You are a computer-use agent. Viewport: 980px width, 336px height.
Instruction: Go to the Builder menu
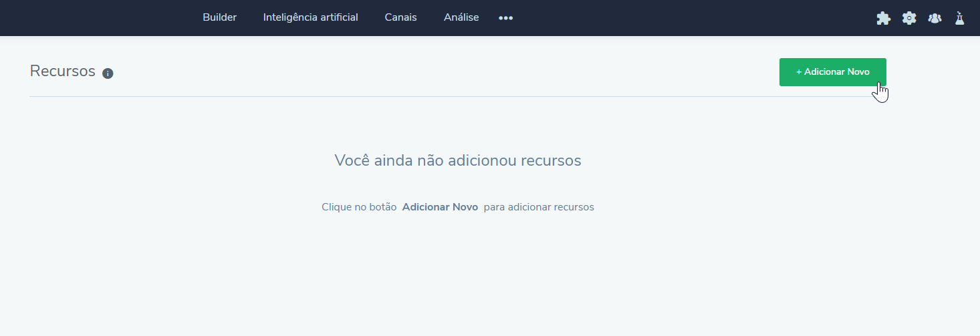tap(219, 17)
